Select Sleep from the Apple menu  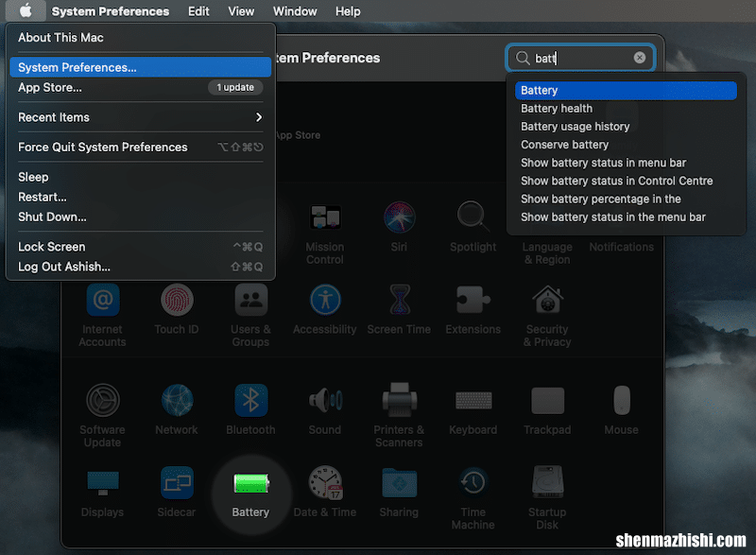[140, 177]
